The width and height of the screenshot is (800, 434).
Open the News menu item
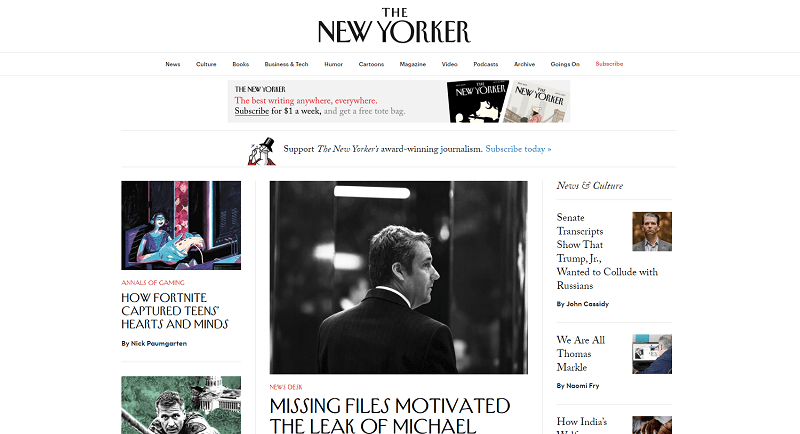[172, 64]
